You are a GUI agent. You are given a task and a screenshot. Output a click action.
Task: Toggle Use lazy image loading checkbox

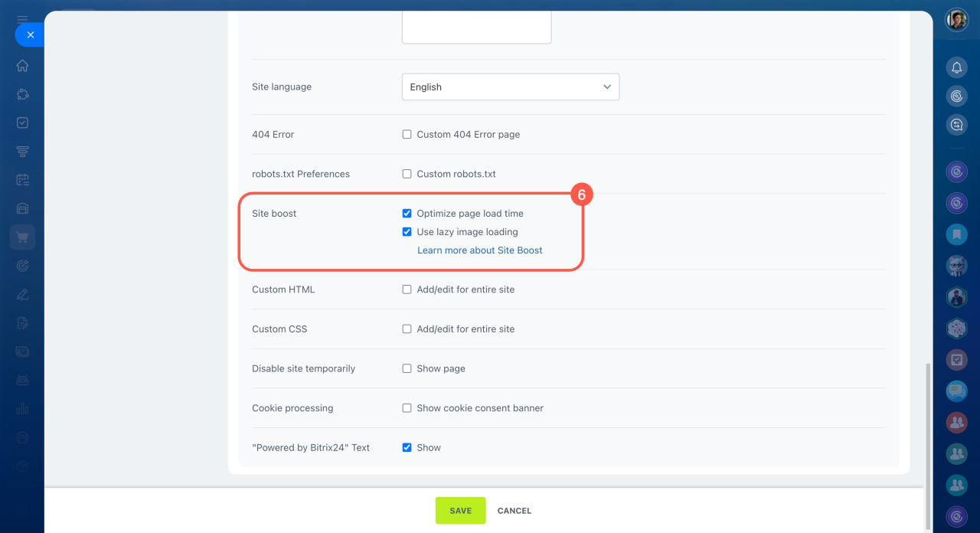[x=407, y=232]
